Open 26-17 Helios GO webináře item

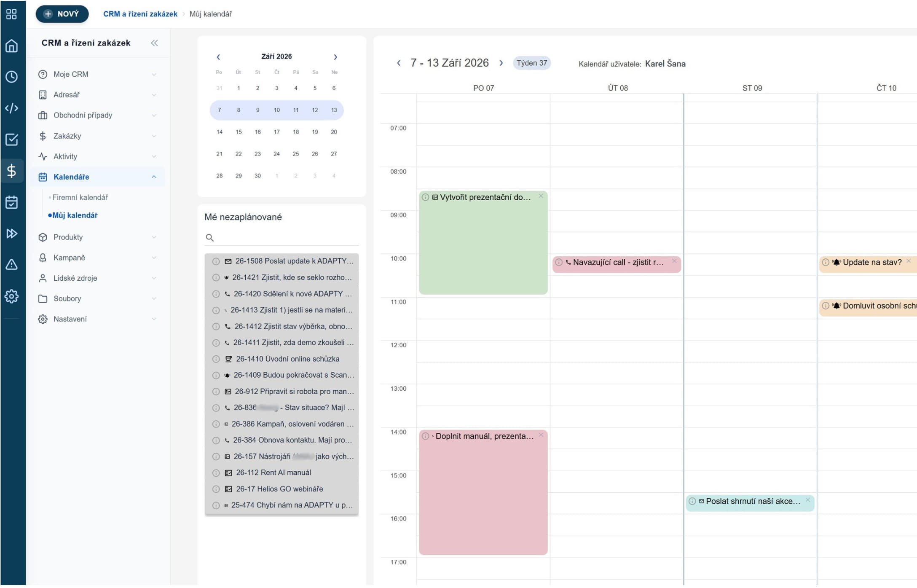[x=282, y=489]
